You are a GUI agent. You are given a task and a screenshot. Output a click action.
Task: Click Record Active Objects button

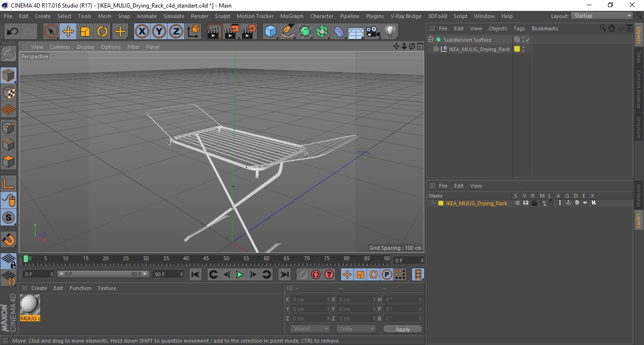pos(303,274)
